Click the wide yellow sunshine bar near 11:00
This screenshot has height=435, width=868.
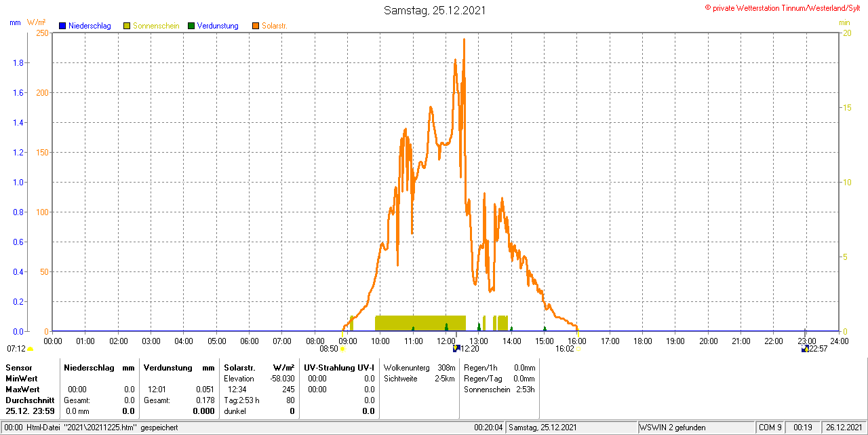pos(420,323)
